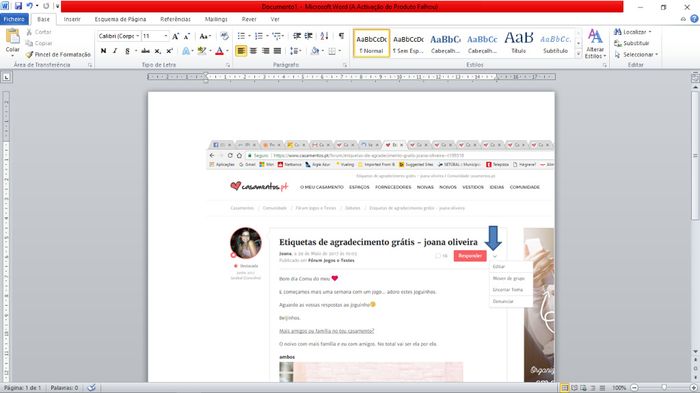Undo the last action
Viewport: 700px width, 393px height.
coord(29,6)
